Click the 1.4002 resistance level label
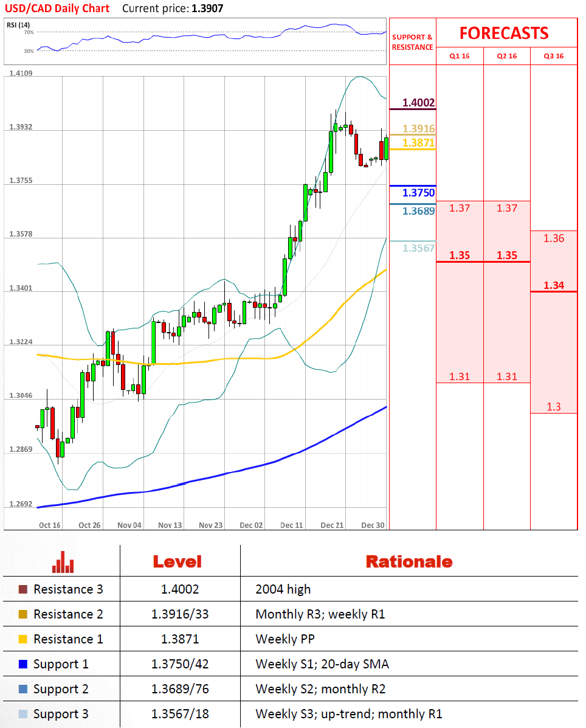 (x=418, y=103)
